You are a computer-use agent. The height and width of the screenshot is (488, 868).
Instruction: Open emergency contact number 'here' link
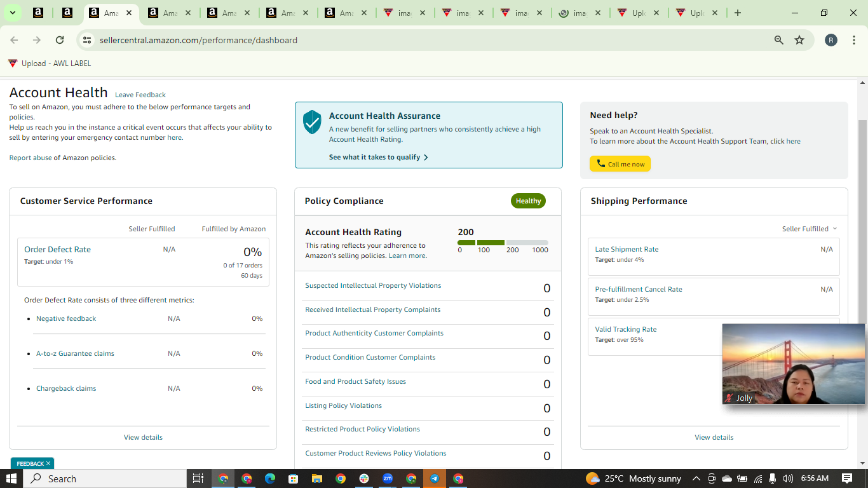[174, 137]
